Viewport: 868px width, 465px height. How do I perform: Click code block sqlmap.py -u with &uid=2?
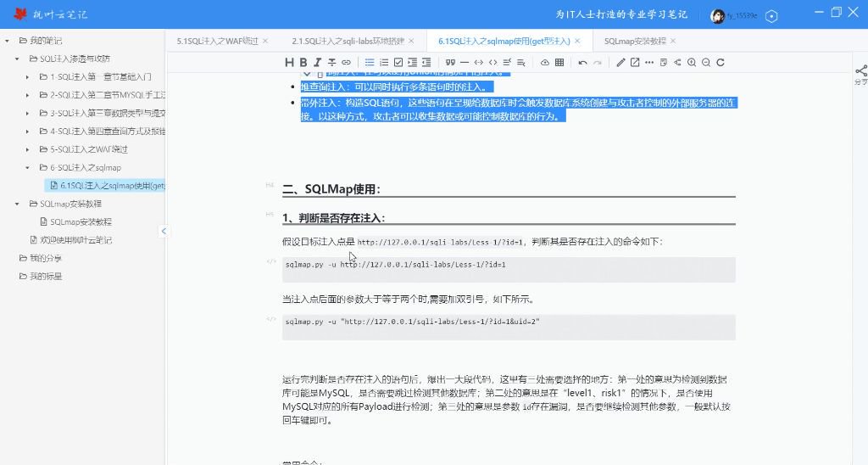(x=509, y=327)
